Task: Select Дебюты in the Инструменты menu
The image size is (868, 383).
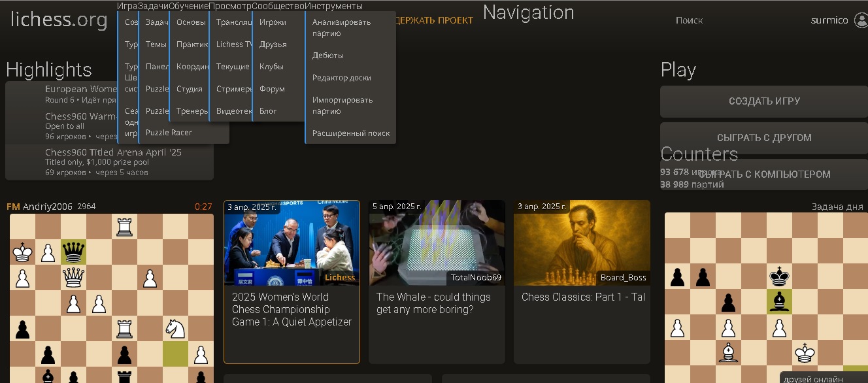Action: [x=327, y=56]
